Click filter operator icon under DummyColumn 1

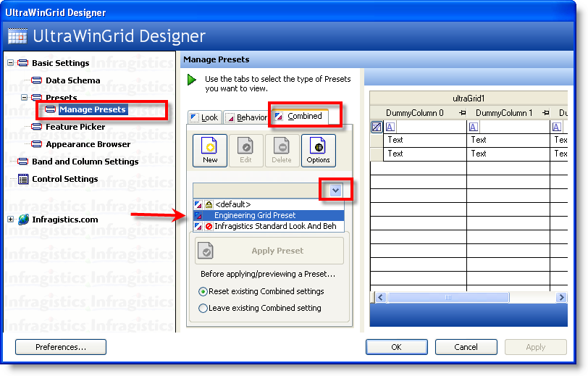(x=474, y=127)
